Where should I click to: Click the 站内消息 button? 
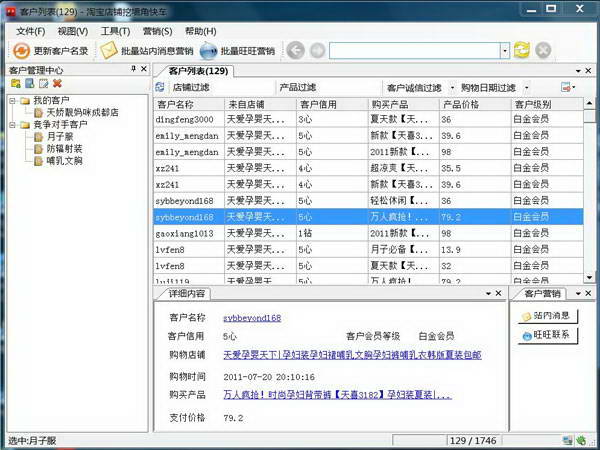click(548, 316)
